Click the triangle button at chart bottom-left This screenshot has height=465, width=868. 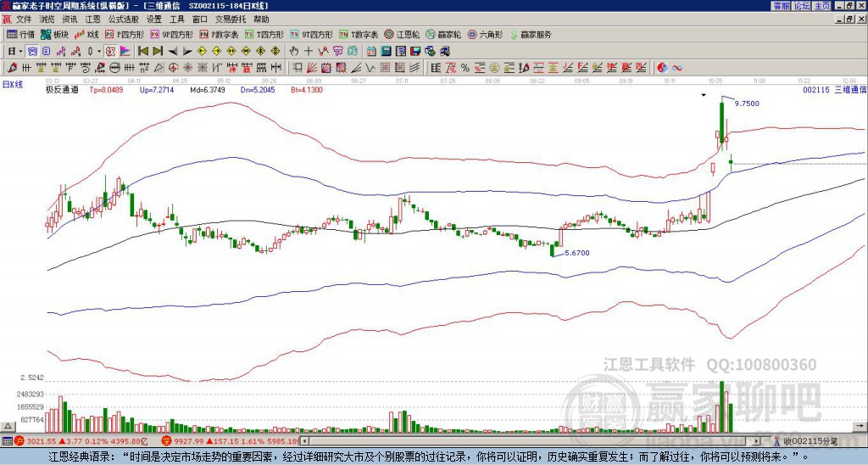8,426
